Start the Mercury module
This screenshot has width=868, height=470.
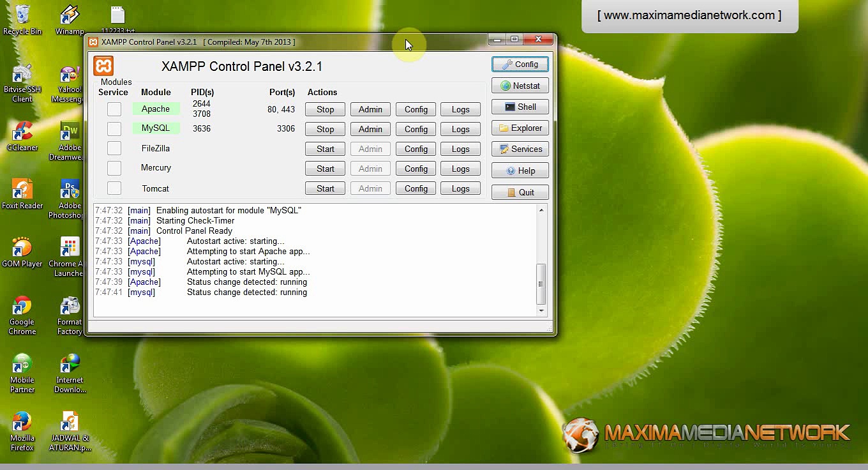(x=325, y=169)
